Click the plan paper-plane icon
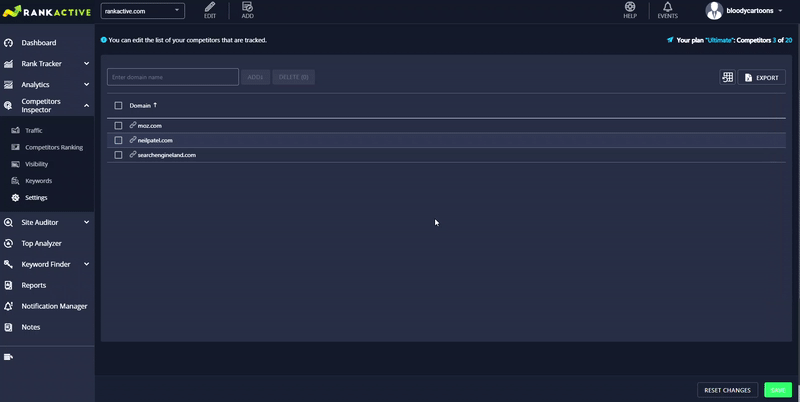Viewport: 800px width, 402px height. [670, 40]
